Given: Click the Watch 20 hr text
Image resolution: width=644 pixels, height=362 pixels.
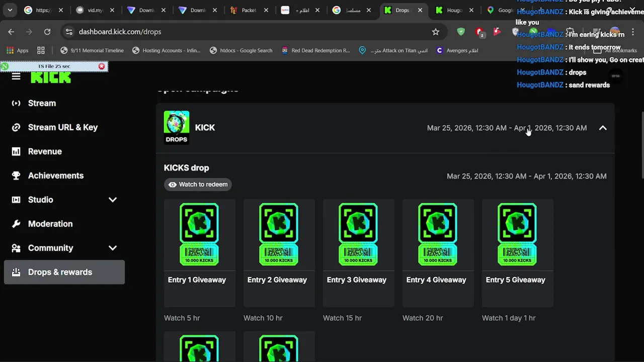Looking at the screenshot, I should (423, 318).
